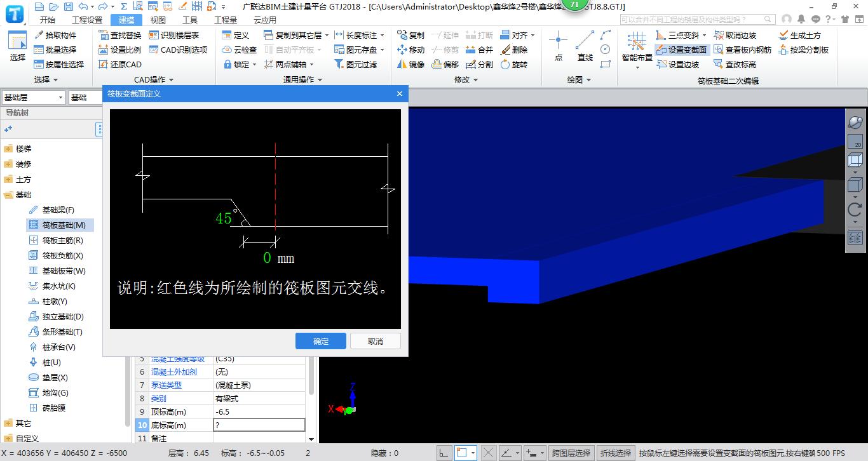Switch to the 云应用 ribbon tab
Viewport: 868px width, 461px height.
[264, 20]
